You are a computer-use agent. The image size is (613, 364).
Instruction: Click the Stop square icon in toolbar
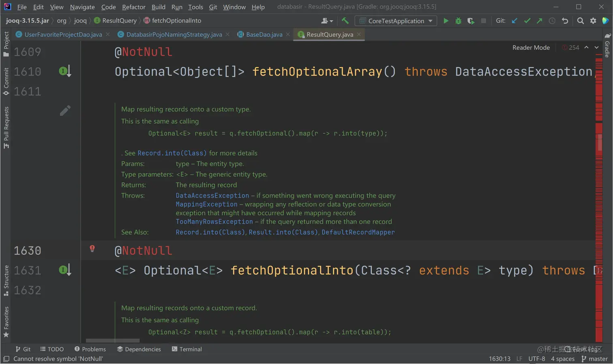tap(483, 21)
